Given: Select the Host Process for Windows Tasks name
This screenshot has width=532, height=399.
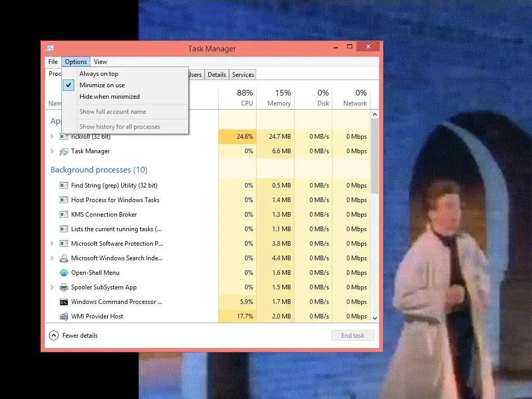Looking at the screenshot, I should point(115,200).
